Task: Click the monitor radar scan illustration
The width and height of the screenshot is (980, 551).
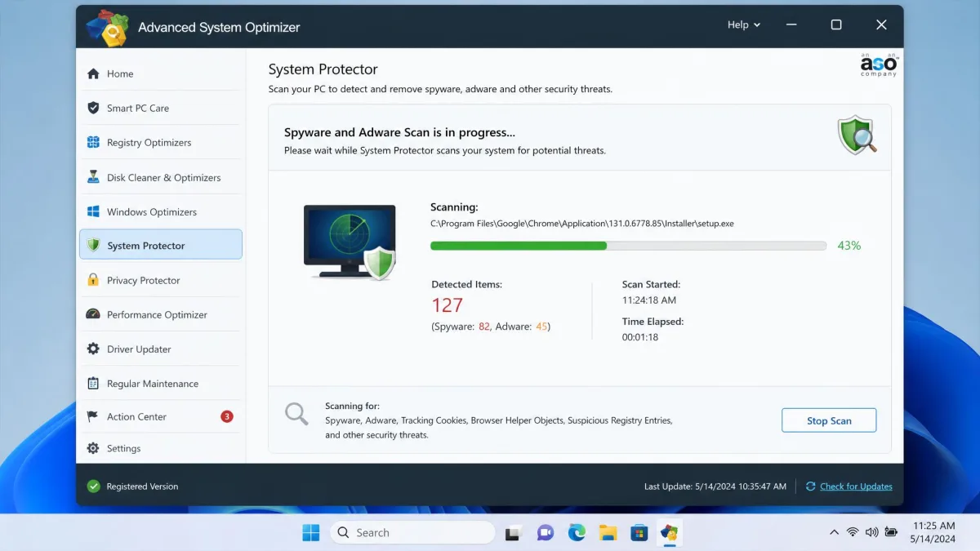Action: click(350, 242)
